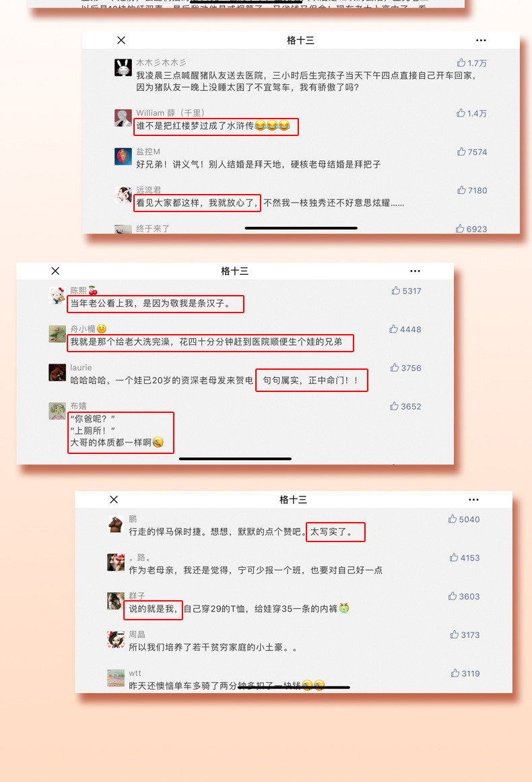This screenshot has width=532, height=782.
Task: Like 木木彡木木彡's comment with 1.7万 likes
Action: [x=461, y=63]
